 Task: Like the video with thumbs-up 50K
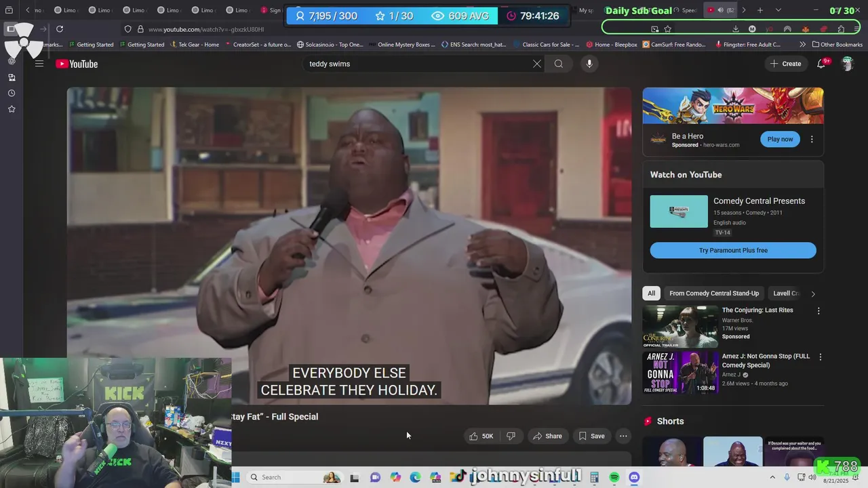[480, 436]
